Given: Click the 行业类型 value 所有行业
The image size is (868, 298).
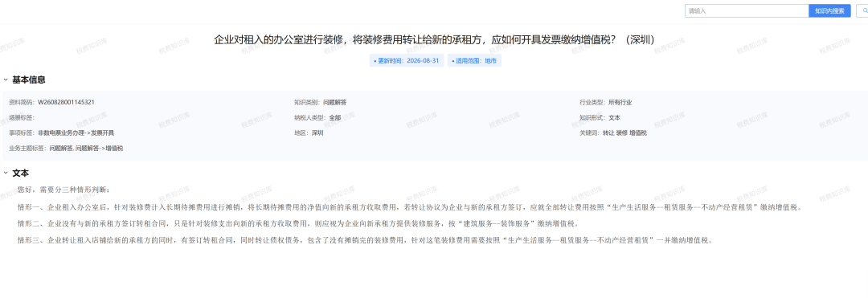Looking at the screenshot, I should point(620,102).
